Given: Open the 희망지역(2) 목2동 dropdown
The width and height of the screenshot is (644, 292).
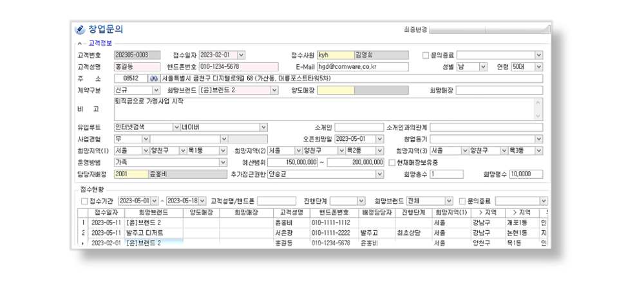Looking at the screenshot, I should click(380, 151).
